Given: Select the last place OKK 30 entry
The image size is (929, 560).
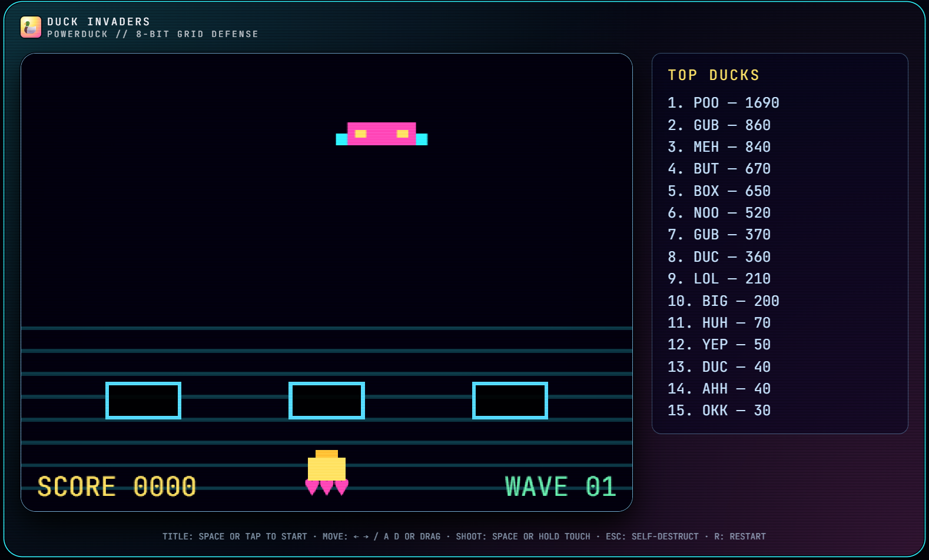Looking at the screenshot, I should (719, 411).
